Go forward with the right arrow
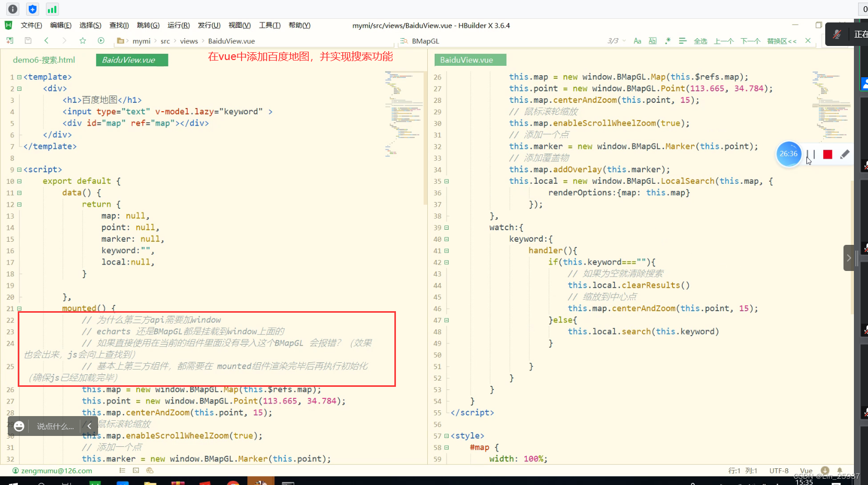 (x=64, y=41)
